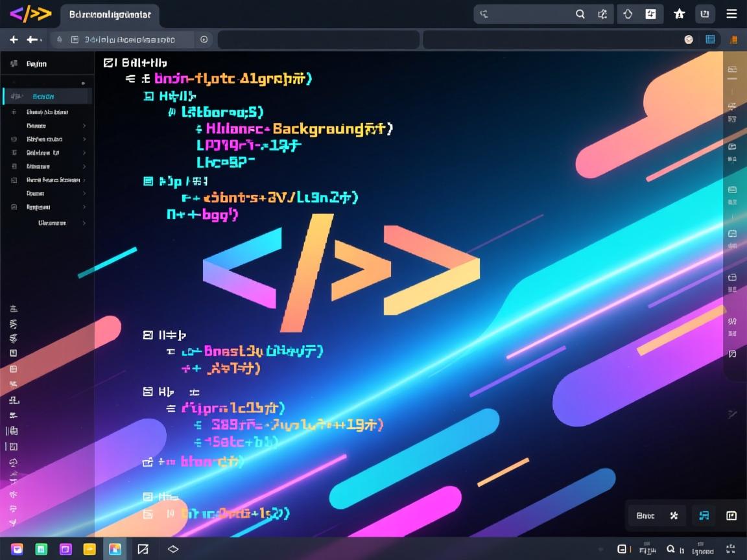Click the star icon in the top toolbar

pyautogui.click(x=679, y=14)
